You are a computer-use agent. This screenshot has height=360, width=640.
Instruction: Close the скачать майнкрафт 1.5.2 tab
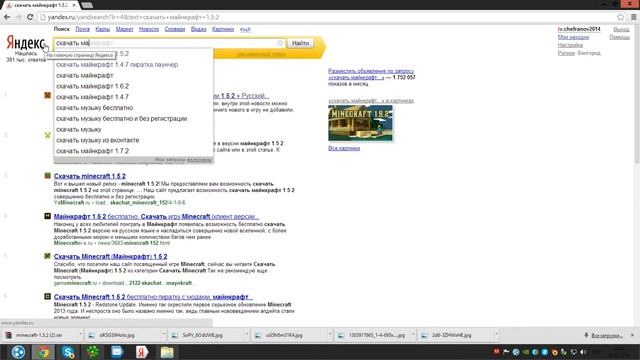click(74, 5)
